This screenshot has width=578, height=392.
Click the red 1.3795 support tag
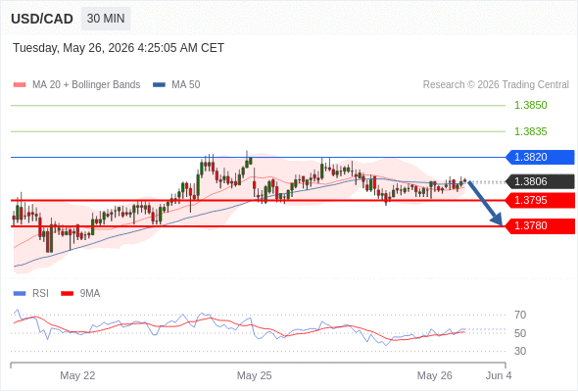(x=540, y=200)
